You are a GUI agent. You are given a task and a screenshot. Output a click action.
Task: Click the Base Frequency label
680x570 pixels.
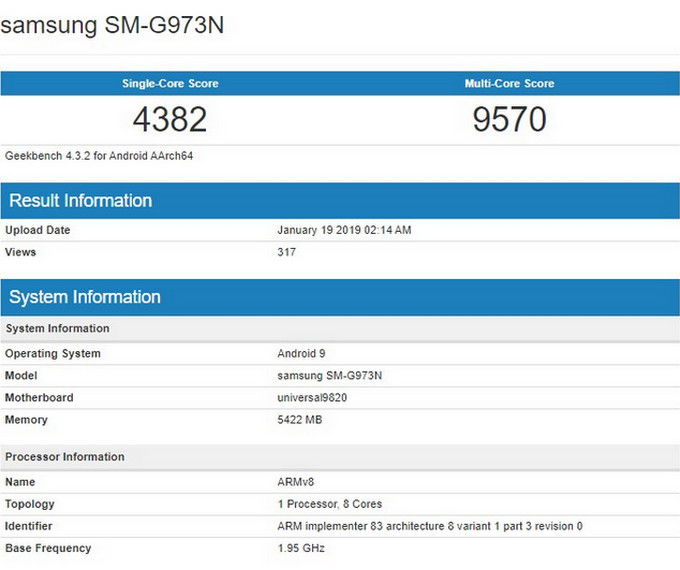pyautogui.click(x=48, y=548)
